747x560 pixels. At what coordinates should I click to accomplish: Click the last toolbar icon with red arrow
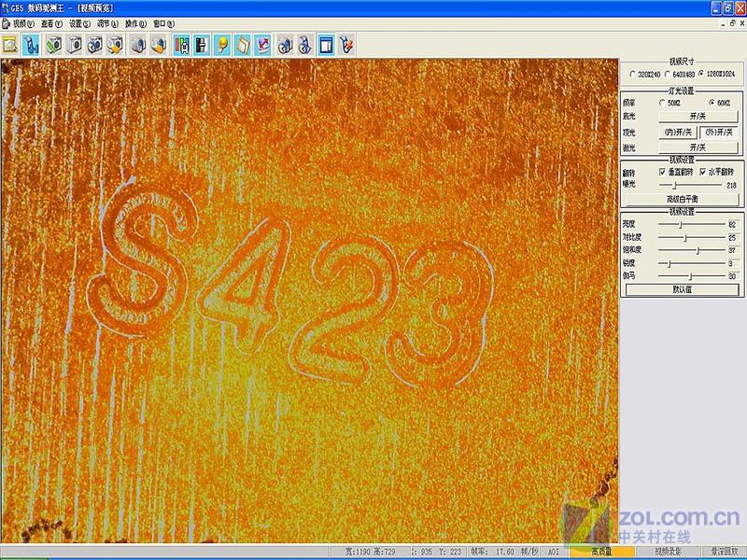tap(346, 45)
